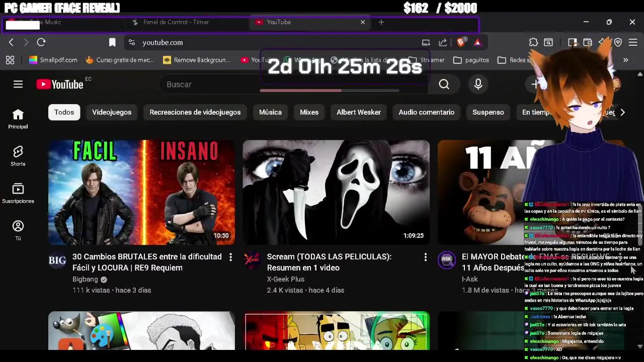Open a new browser tab
Screen dimensions: 644x362
(x=381, y=22)
